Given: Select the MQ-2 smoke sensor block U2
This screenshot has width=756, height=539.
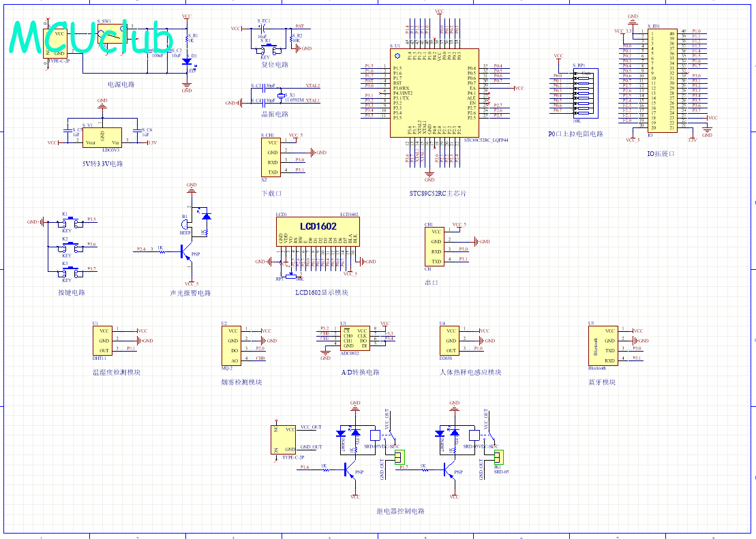Looking at the screenshot, I should click(x=231, y=345).
